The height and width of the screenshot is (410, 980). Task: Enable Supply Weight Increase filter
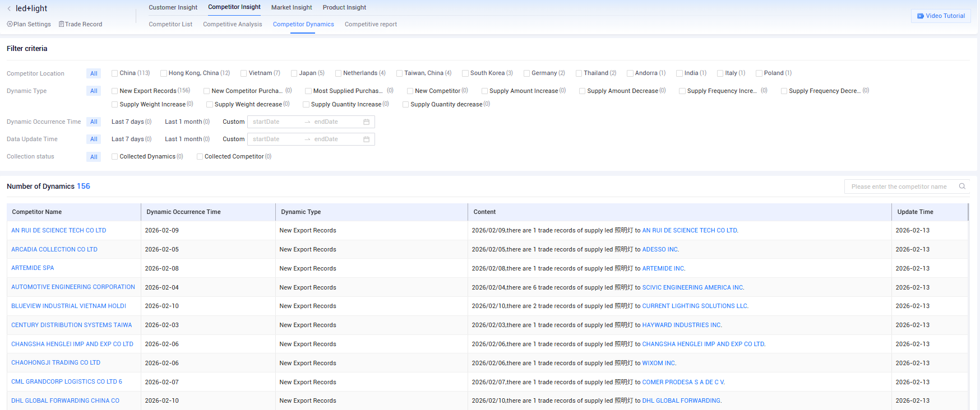point(114,104)
